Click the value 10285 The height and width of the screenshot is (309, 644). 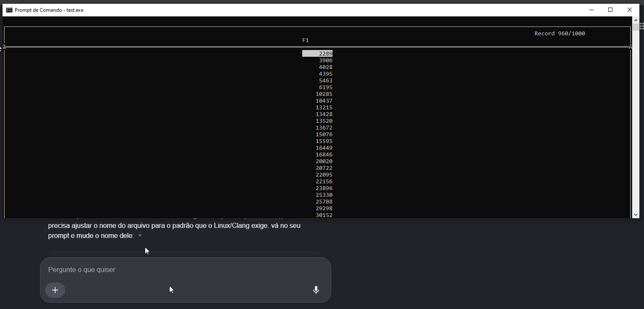click(324, 94)
